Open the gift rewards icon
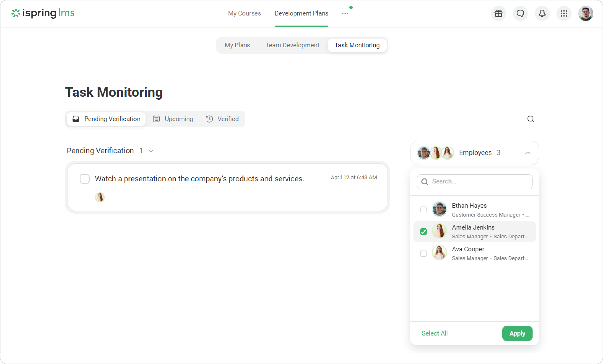 tap(498, 13)
